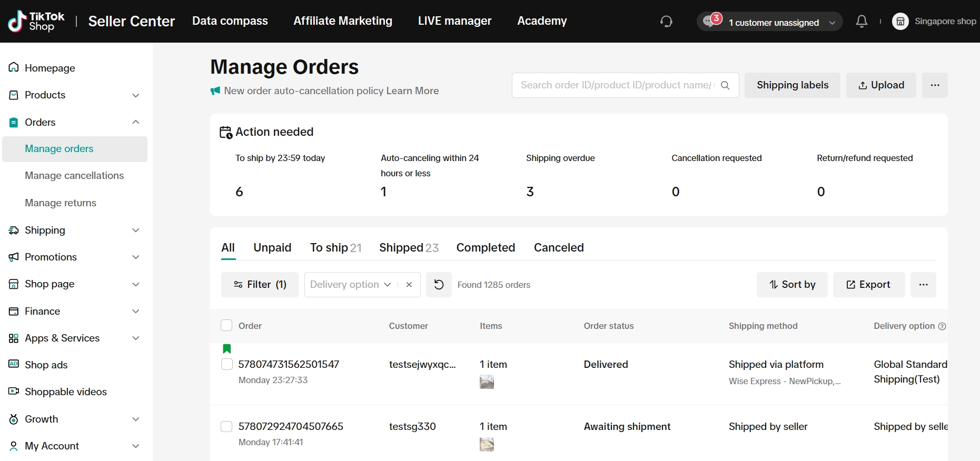Click the notification bell icon

click(x=862, y=22)
